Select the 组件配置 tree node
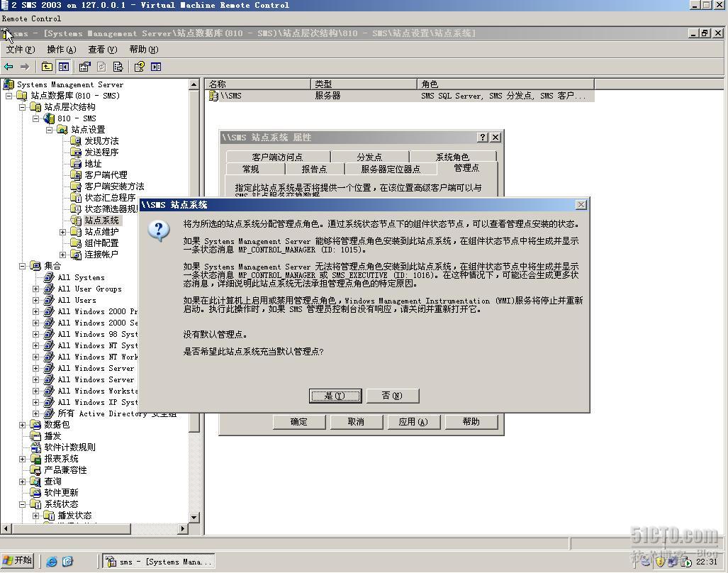 click(101, 243)
